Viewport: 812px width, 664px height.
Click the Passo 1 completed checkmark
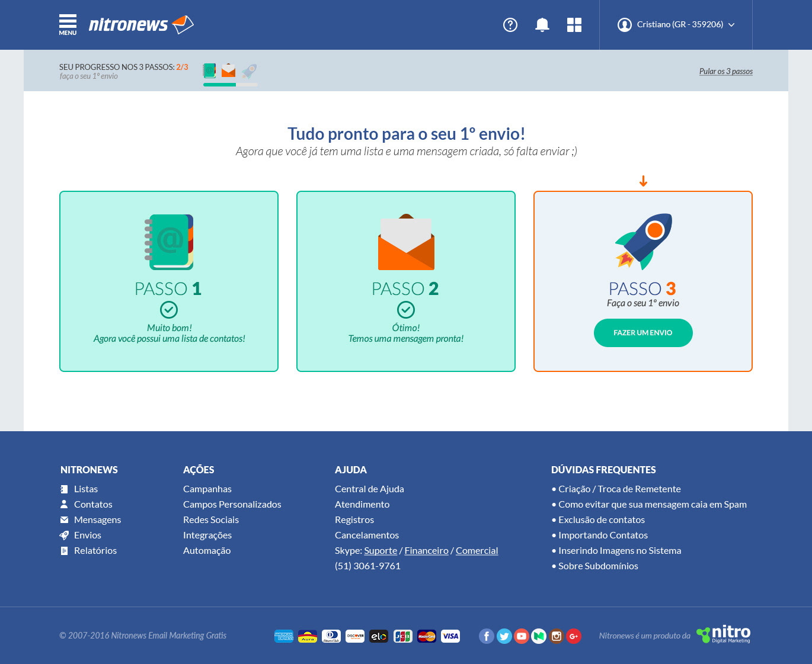[x=169, y=310]
